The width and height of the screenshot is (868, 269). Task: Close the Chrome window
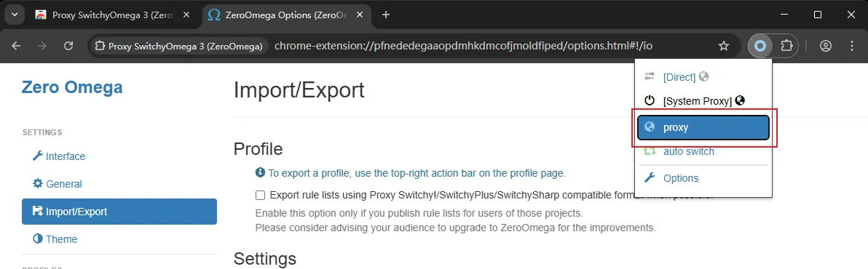click(x=851, y=15)
